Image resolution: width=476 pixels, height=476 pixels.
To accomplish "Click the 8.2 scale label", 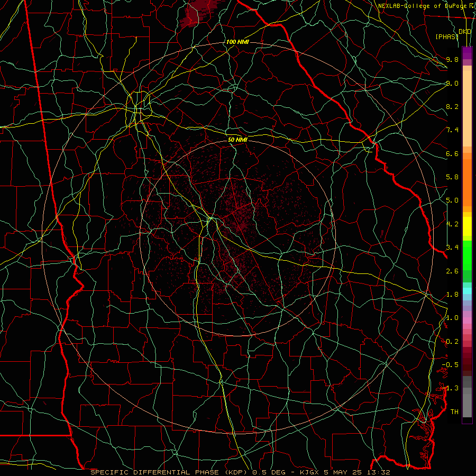I will tap(452, 106).
